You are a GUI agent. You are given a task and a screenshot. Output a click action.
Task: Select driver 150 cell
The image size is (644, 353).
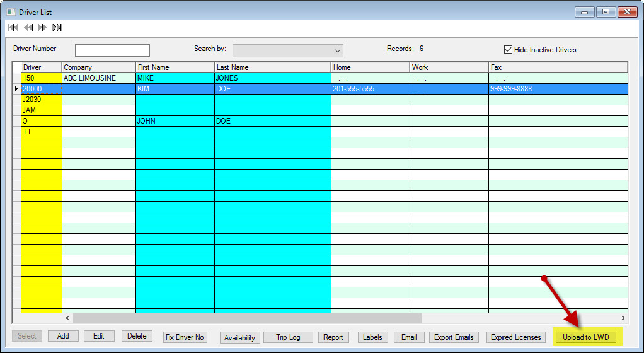point(42,78)
